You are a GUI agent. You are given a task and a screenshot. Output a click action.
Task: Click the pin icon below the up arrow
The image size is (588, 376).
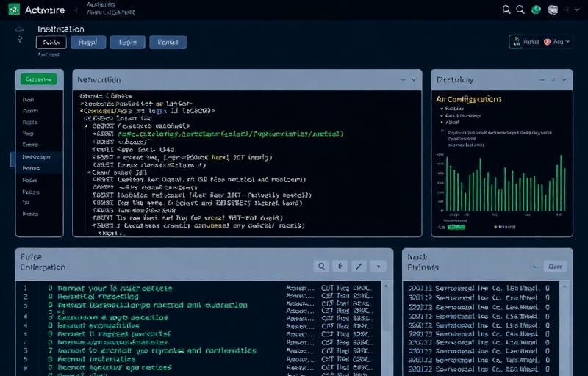[x=20, y=40]
